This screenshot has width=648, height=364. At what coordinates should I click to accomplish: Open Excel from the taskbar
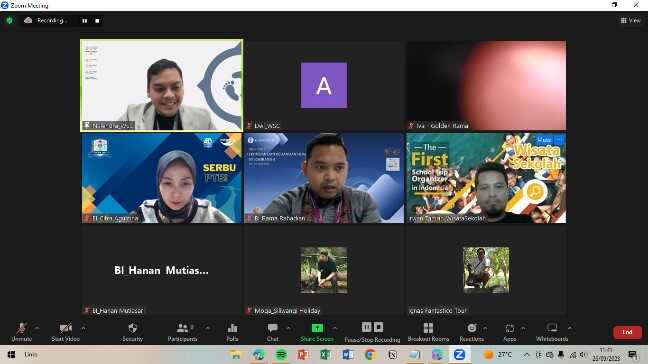click(x=326, y=354)
